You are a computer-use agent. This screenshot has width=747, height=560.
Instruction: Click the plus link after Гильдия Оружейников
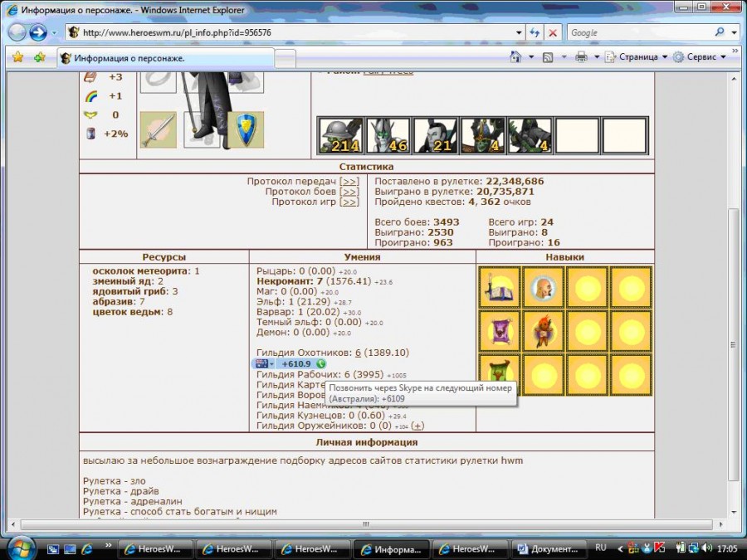tap(417, 426)
